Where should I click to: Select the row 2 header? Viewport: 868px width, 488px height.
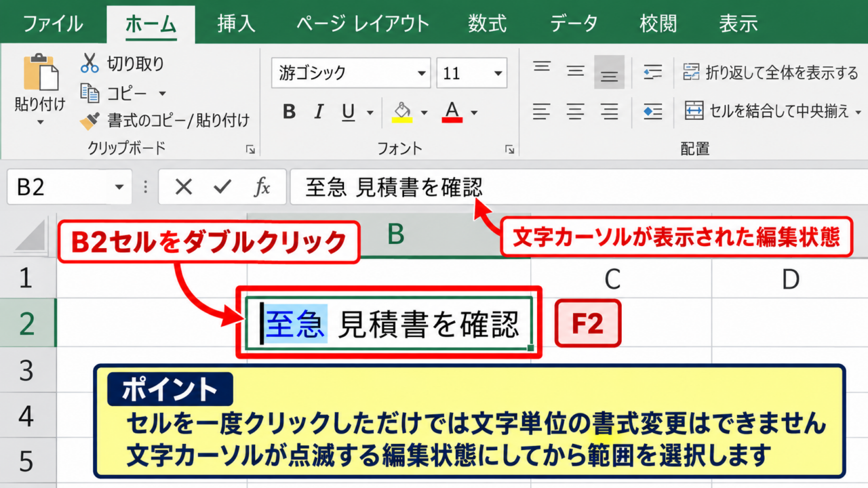27,323
